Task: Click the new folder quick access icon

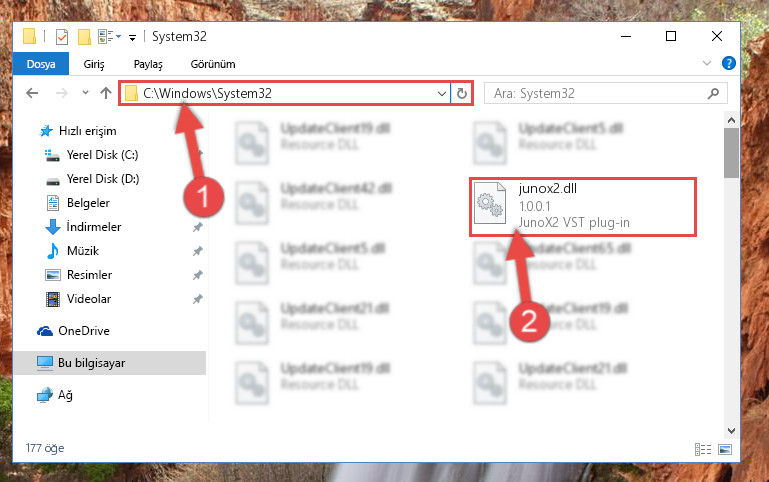Action: click(84, 37)
